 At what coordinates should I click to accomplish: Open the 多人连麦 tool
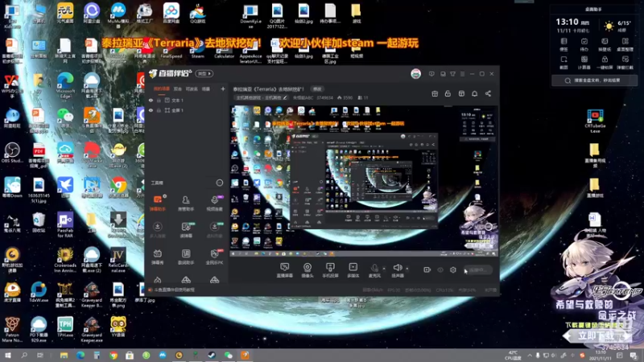click(158, 229)
